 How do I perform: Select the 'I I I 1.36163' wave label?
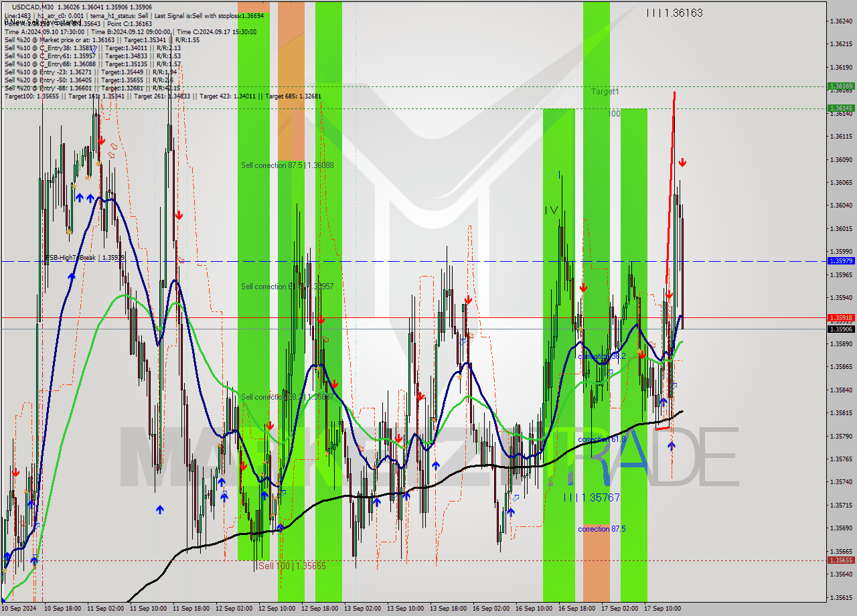click(x=675, y=13)
